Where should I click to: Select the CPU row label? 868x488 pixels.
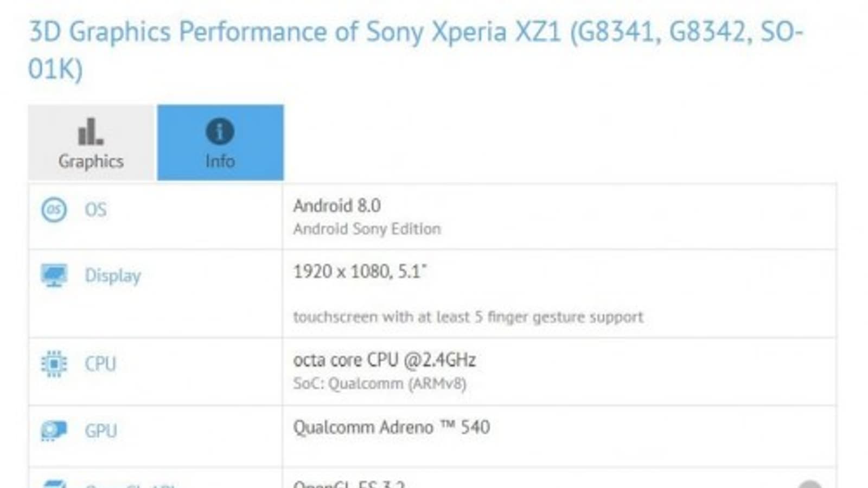(100, 364)
